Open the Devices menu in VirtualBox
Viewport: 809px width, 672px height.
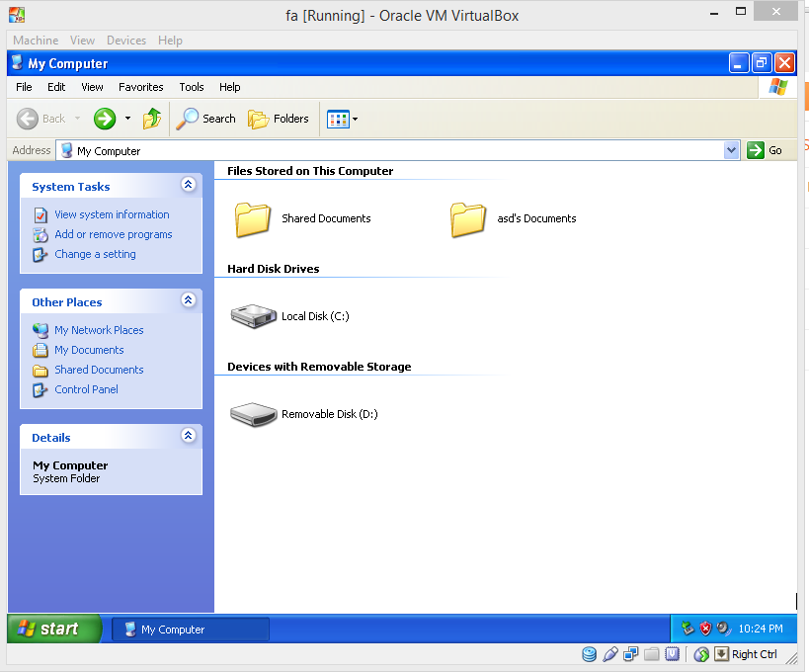125,41
